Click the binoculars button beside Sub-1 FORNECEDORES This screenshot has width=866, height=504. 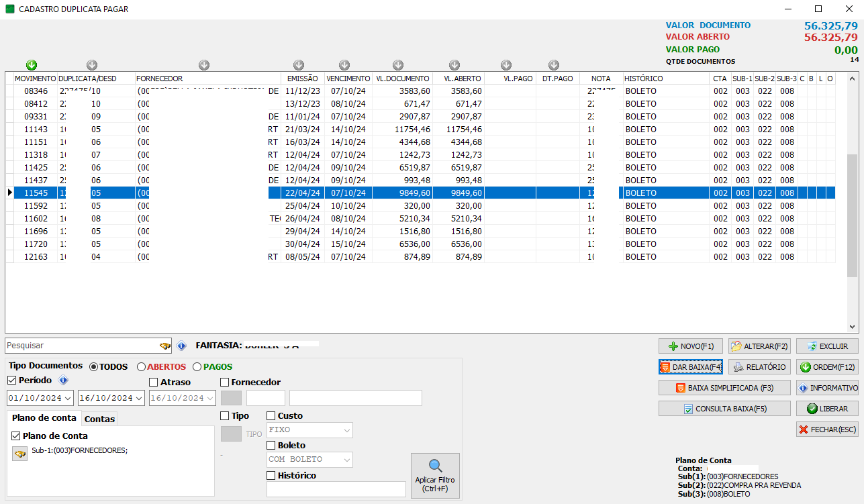coord(19,454)
